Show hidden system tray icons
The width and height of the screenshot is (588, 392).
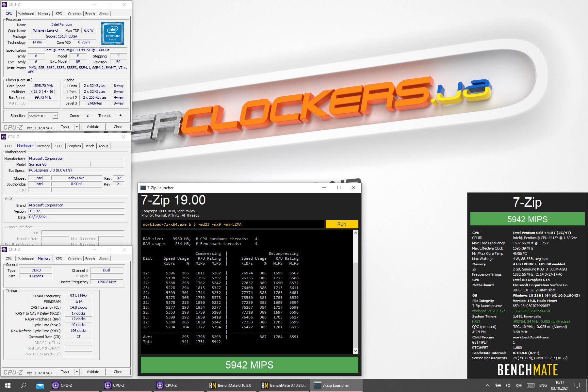tap(488, 385)
